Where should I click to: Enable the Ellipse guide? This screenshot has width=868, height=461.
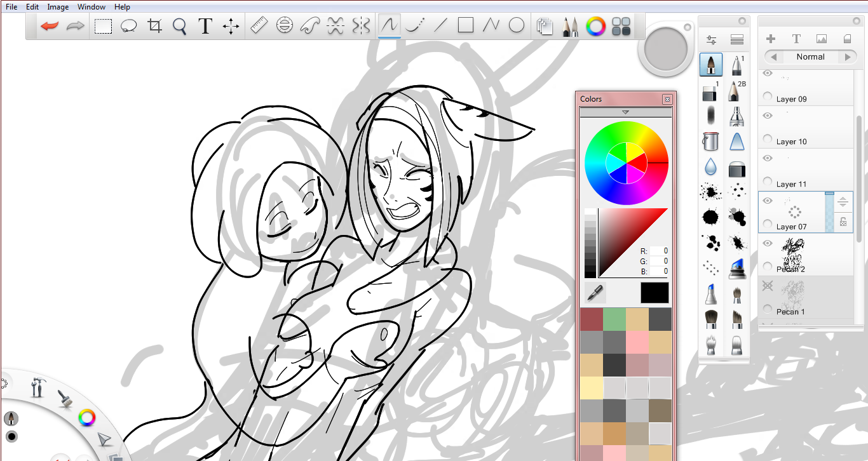pyautogui.click(x=285, y=25)
